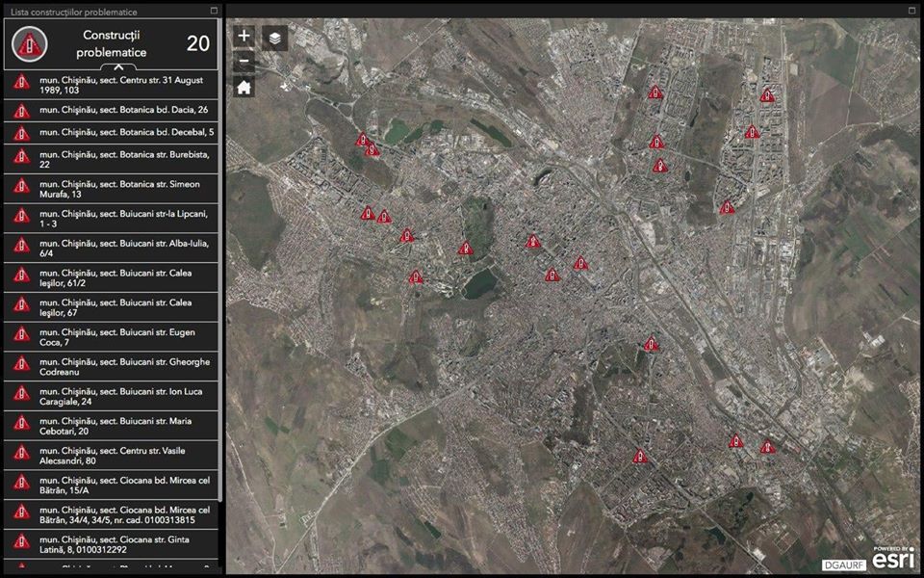Viewport: 924px width, 578px height.
Task: Zoom in on the map
Action: (244, 36)
